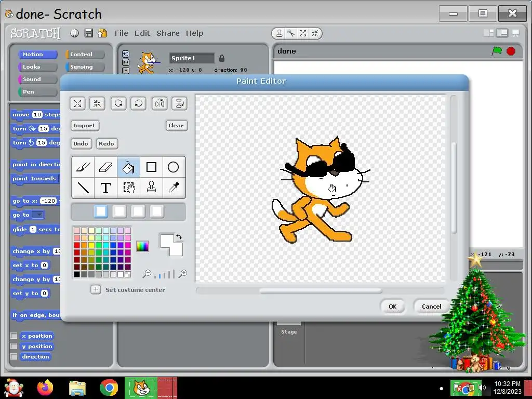This screenshot has height=399, width=532.
Task: Open the rainbow color spectrum picker
Action: tap(142, 246)
